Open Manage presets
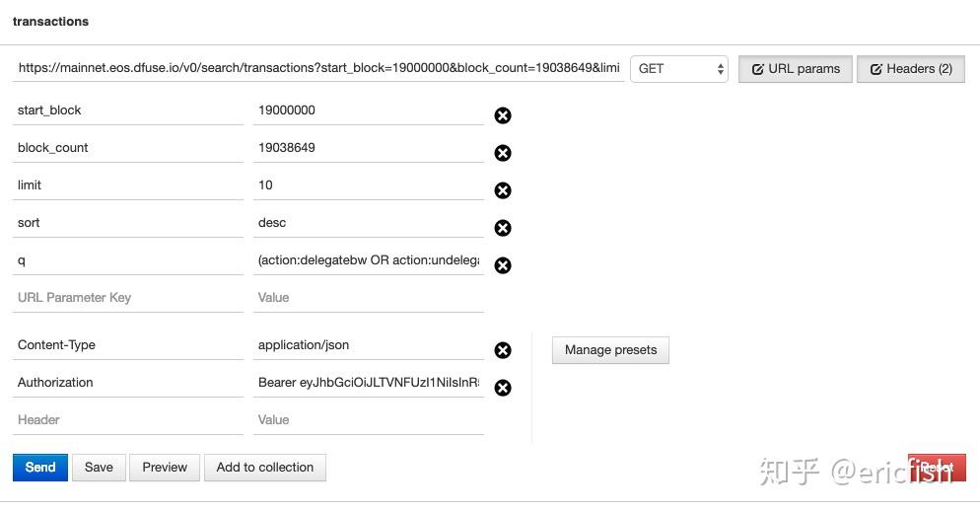The height and width of the screenshot is (512, 980). [610, 350]
